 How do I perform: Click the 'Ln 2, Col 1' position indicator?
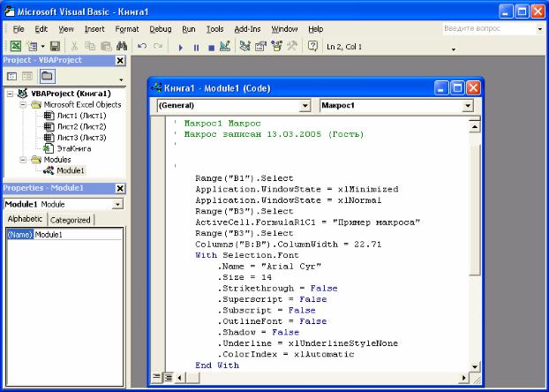344,47
